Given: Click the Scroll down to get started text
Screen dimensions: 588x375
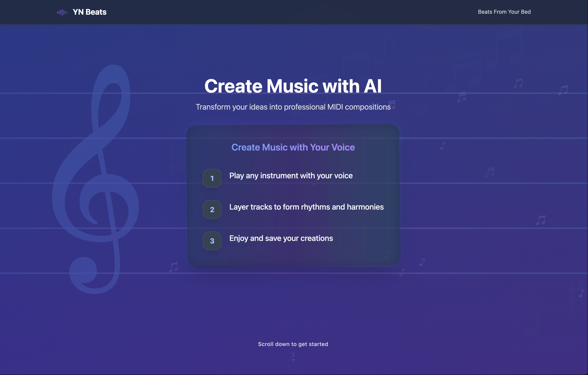Looking at the screenshot, I should [x=293, y=344].
